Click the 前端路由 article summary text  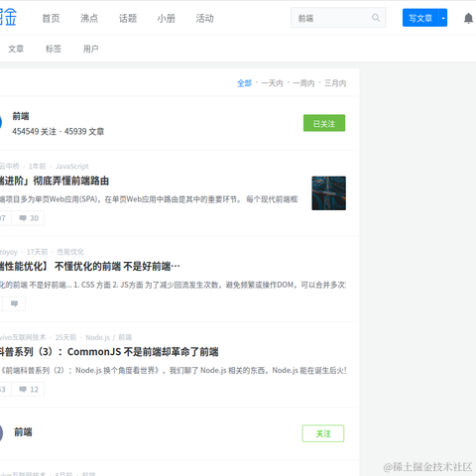coord(149,199)
